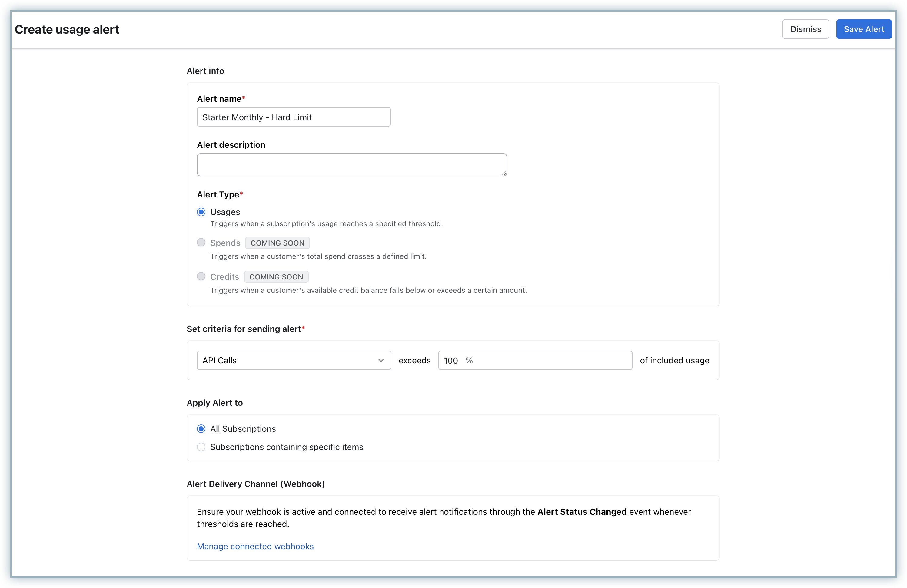This screenshot has height=588, width=907.
Task: Click the threshold percentage input showing 100
Action: click(x=451, y=360)
